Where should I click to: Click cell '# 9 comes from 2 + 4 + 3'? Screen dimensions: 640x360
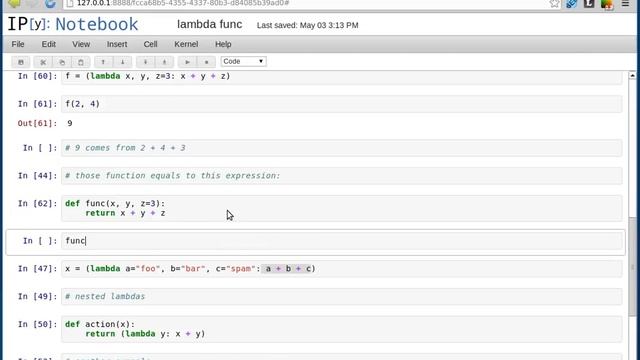342,148
